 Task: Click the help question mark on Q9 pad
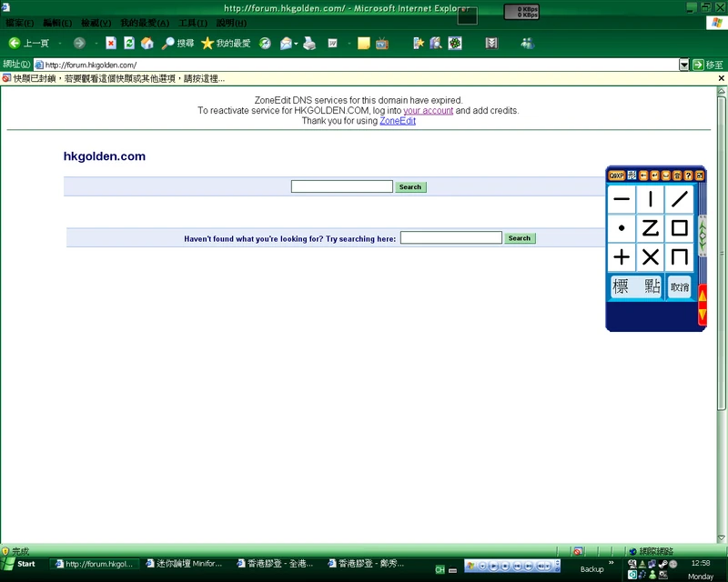[688, 176]
